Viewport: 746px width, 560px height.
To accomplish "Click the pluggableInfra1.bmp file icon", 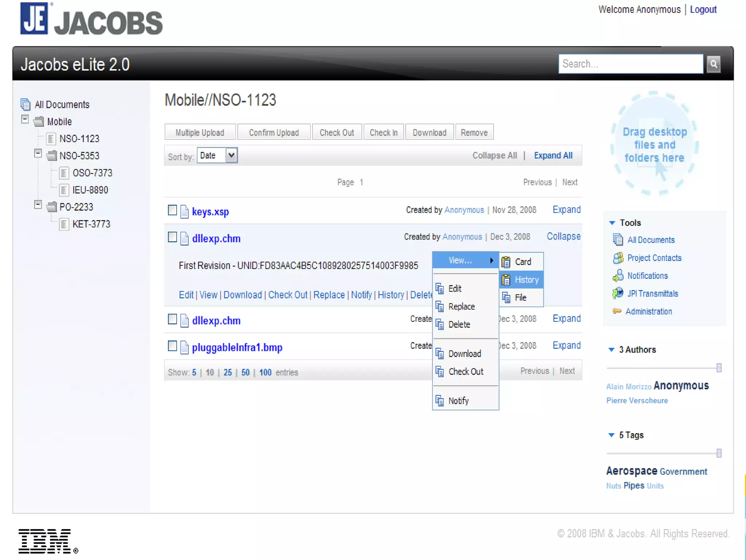I will [x=185, y=347].
